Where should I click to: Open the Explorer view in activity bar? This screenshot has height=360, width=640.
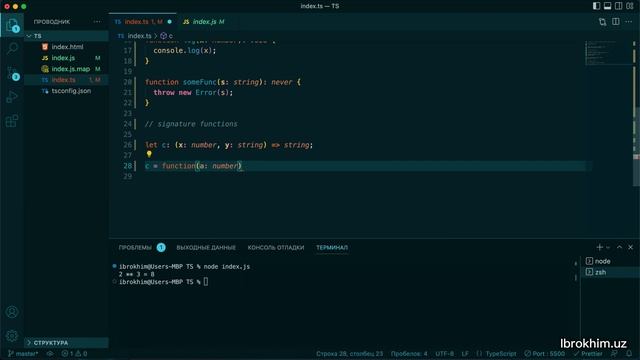point(12,25)
